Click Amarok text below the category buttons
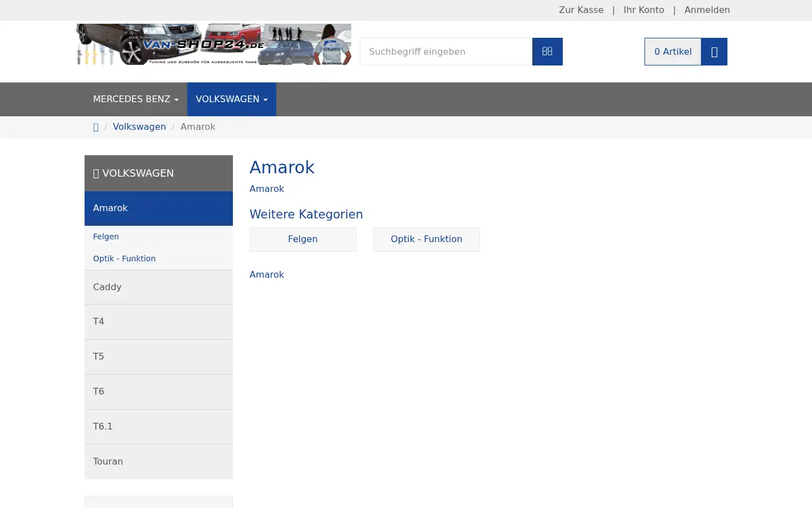This screenshot has height=508, width=812. (267, 275)
